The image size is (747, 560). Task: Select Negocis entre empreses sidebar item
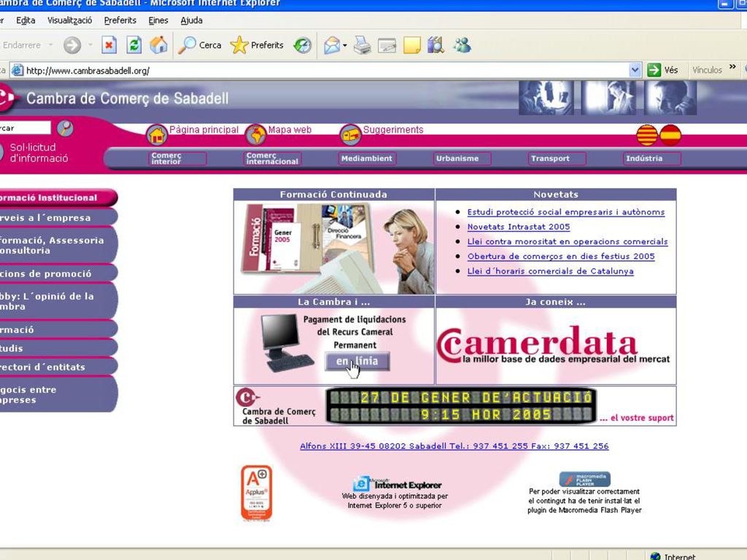click(x=58, y=394)
